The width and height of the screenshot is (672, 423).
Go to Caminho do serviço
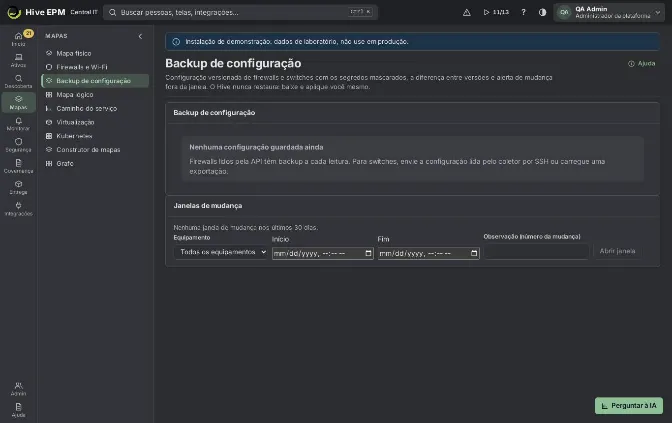coord(95,108)
